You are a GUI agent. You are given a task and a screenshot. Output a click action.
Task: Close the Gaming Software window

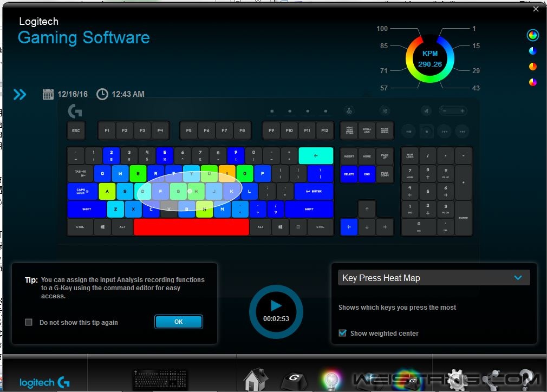pyautogui.click(x=536, y=9)
